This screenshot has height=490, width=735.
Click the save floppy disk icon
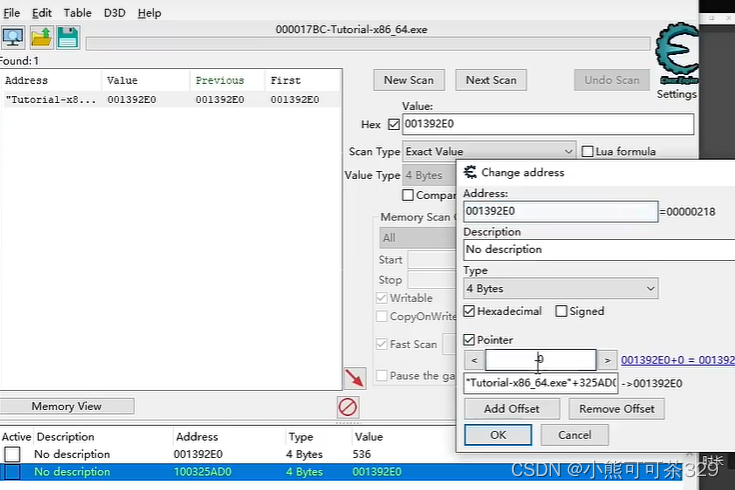coord(68,38)
